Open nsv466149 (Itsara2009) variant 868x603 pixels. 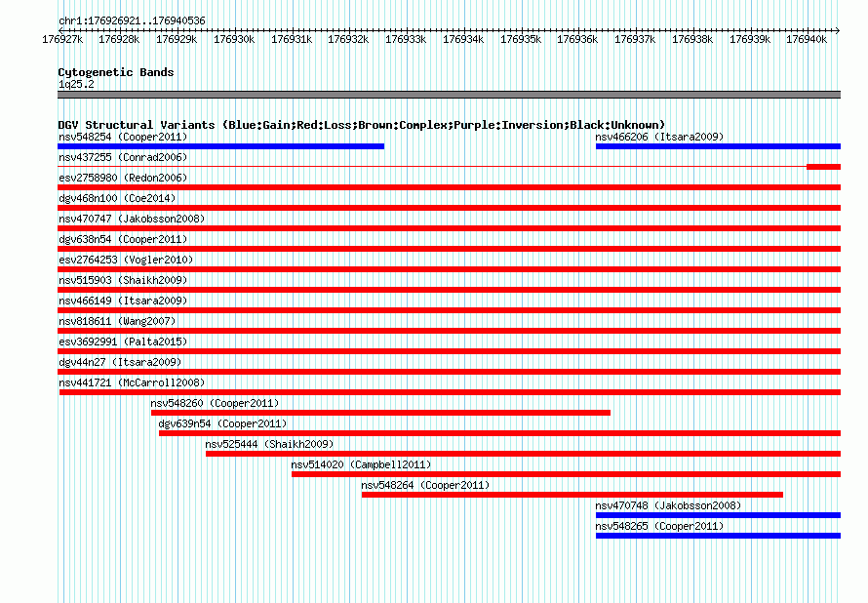(x=123, y=301)
